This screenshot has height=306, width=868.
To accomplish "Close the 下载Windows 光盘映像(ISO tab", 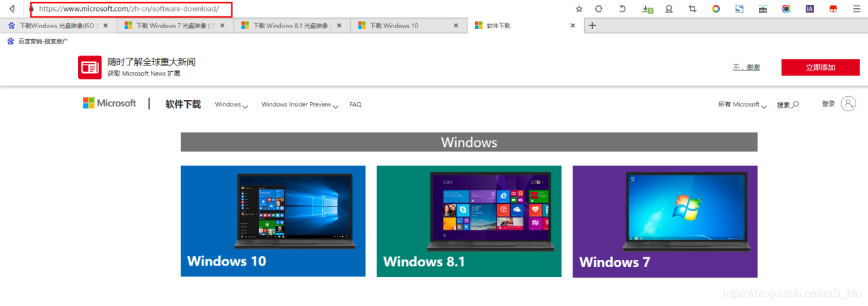I will [x=106, y=25].
